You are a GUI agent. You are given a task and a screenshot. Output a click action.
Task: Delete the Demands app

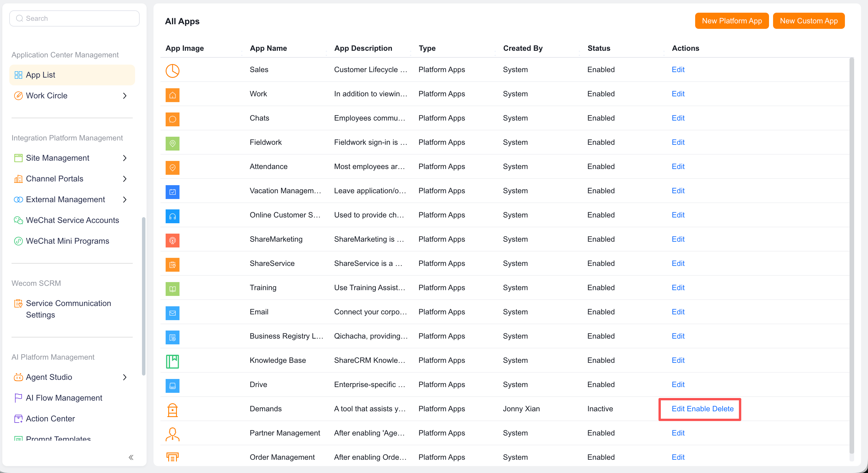coord(723,409)
